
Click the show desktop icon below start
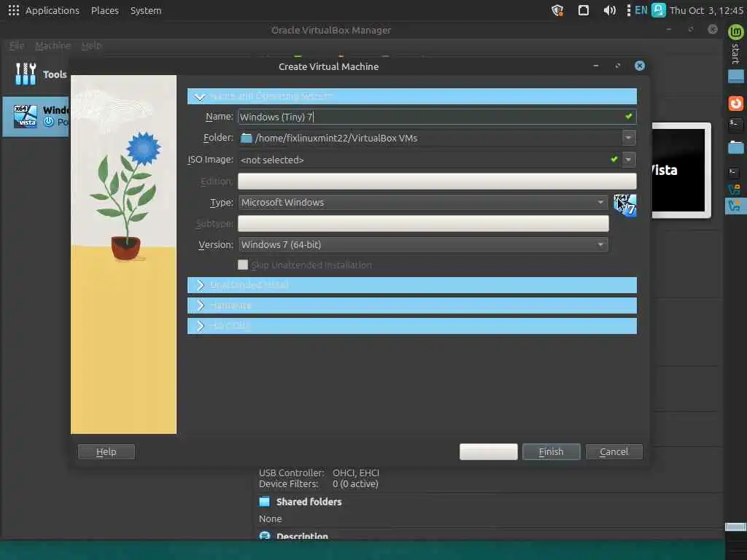pyautogui.click(x=735, y=76)
